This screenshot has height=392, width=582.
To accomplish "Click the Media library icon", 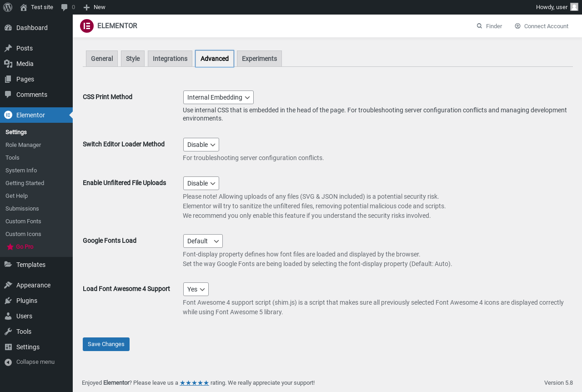I will coord(8,64).
